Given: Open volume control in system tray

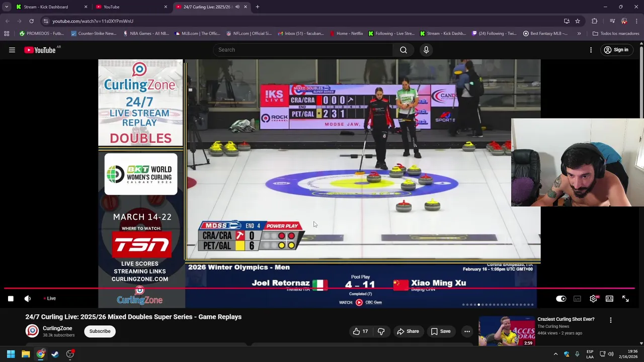Looking at the screenshot, I should click(610, 354).
